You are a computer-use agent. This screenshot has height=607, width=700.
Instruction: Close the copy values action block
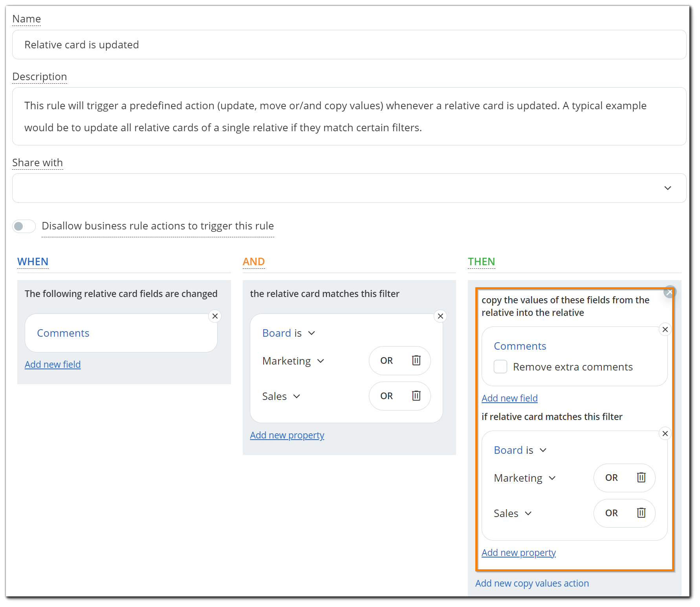click(670, 292)
